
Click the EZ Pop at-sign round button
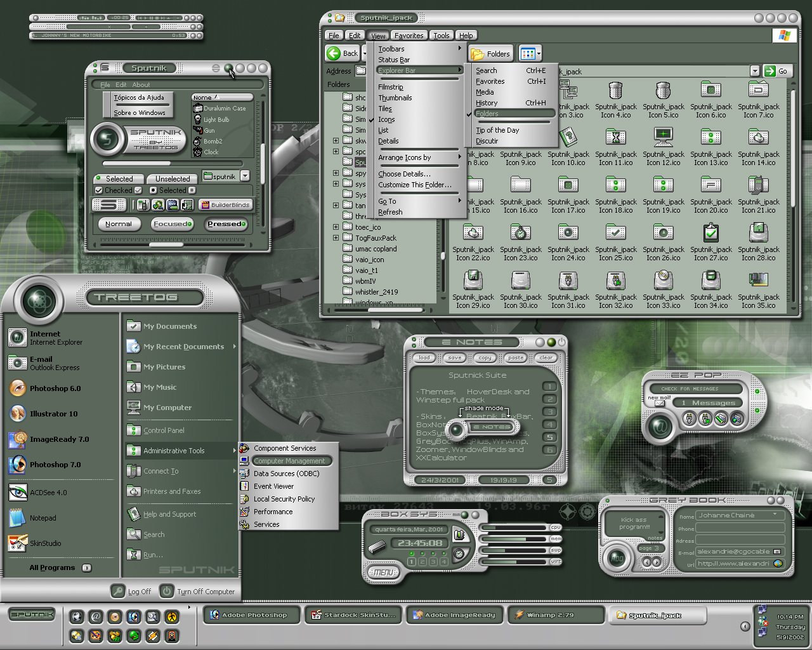tap(660, 427)
